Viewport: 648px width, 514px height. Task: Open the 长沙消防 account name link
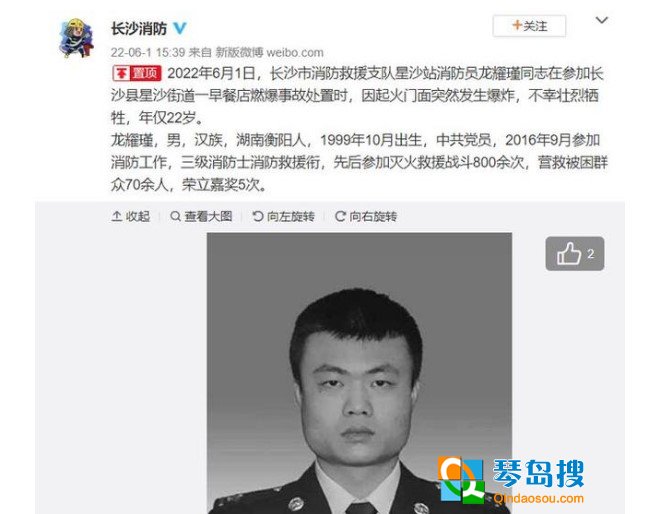pyautogui.click(x=139, y=29)
